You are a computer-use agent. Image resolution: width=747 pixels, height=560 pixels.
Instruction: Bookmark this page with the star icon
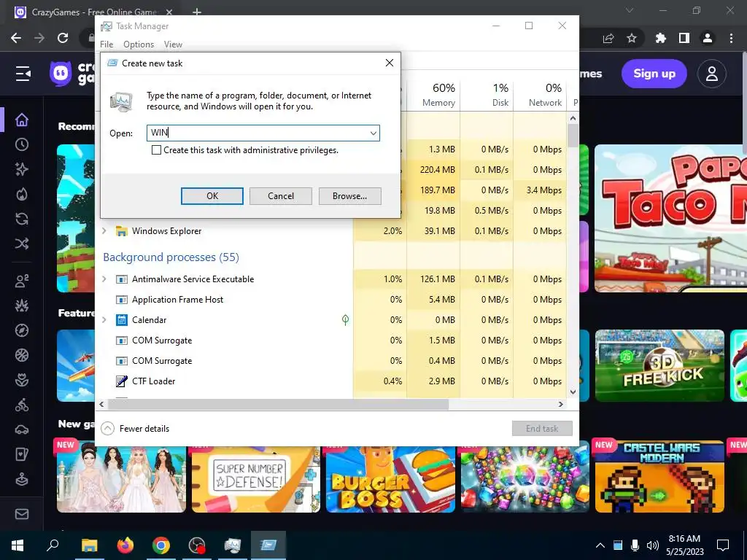[632, 38]
